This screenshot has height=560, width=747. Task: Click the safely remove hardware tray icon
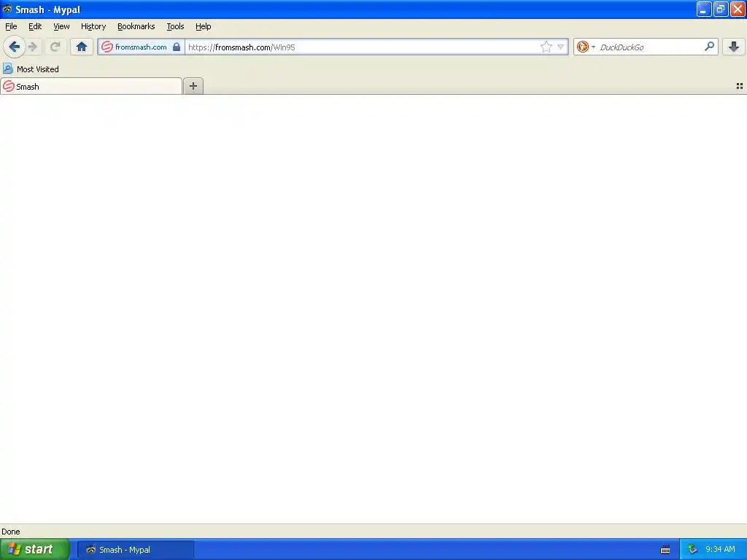pyautogui.click(x=693, y=550)
